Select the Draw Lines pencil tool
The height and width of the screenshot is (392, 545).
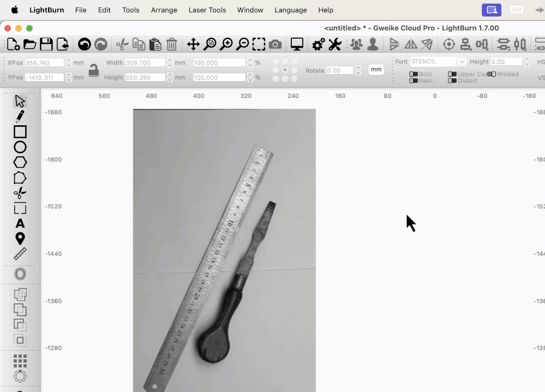click(x=20, y=116)
